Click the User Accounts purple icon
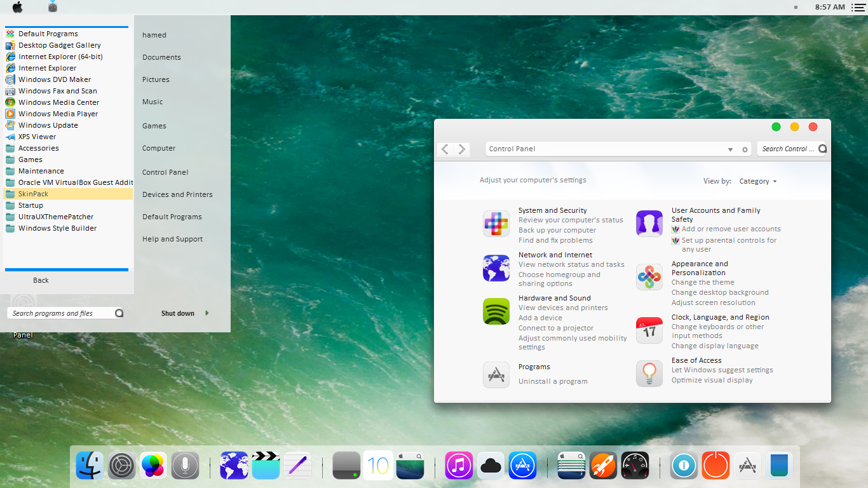Image resolution: width=868 pixels, height=488 pixels. click(649, 224)
